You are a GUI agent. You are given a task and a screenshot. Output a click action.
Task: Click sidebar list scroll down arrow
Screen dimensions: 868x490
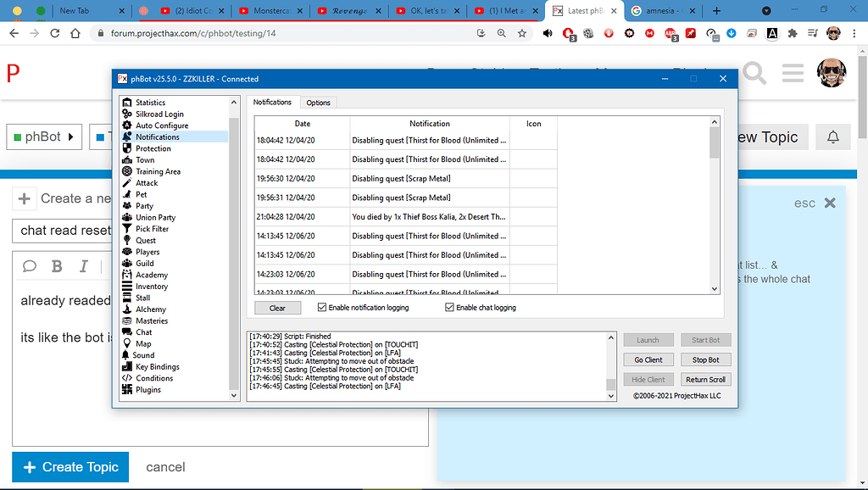pyautogui.click(x=234, y=395)
